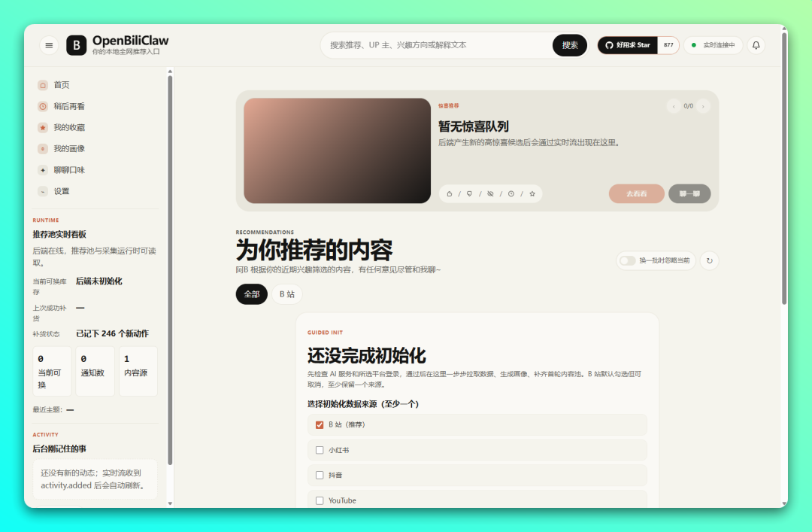Toggle 换一批时忽略当前 switch
Image resolution: width=812 pixels, height=532 pixels.
627,260
